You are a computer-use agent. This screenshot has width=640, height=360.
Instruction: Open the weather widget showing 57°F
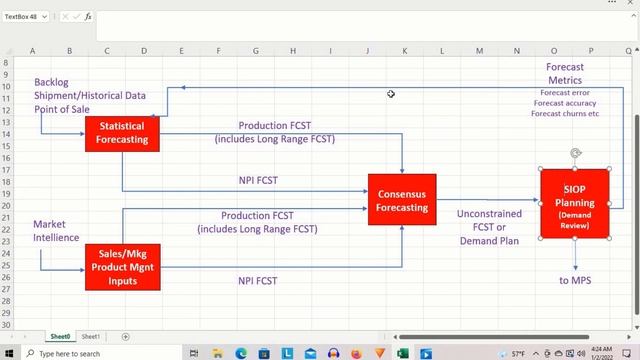511,353
